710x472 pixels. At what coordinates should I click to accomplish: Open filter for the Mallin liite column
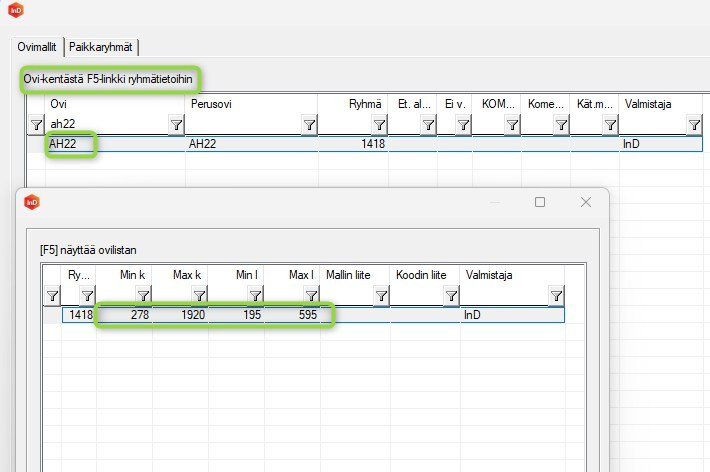(381, 296)
